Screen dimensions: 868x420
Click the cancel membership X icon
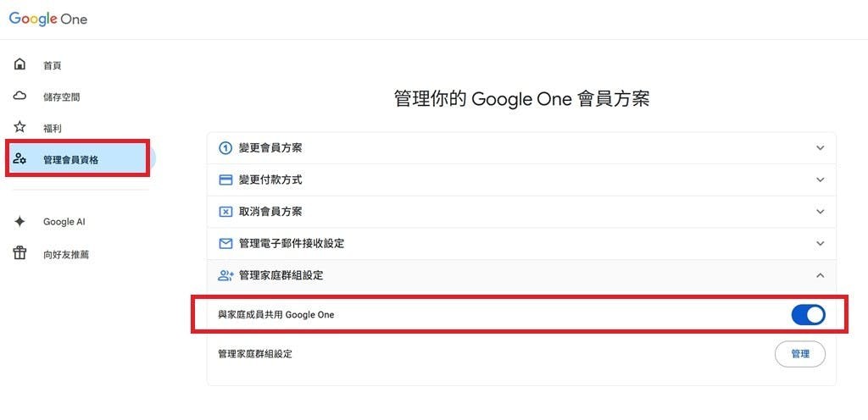pos(225,212)
